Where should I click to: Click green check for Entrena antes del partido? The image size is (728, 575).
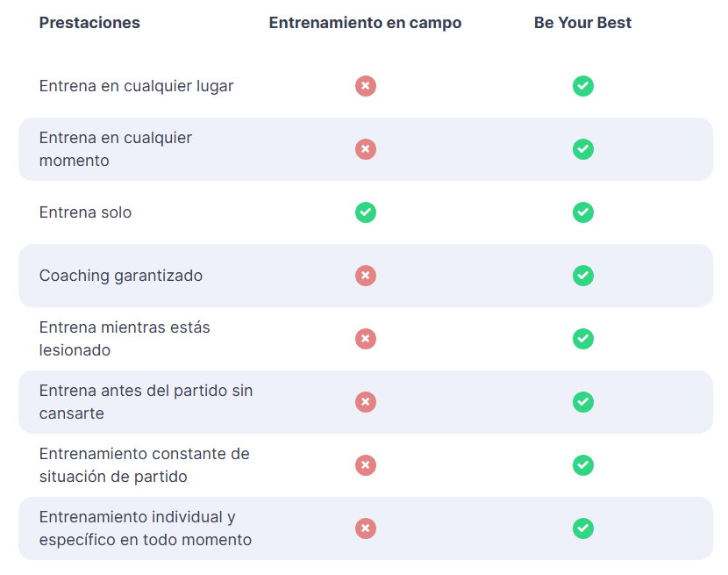(x=582, y=402)
